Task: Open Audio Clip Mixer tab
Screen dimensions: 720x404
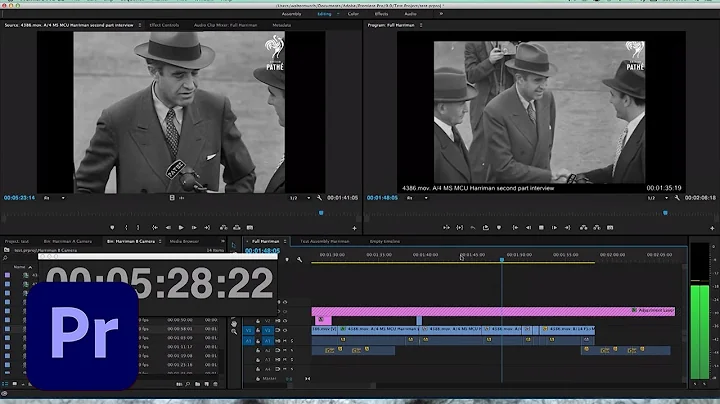Action: [225, 25]
